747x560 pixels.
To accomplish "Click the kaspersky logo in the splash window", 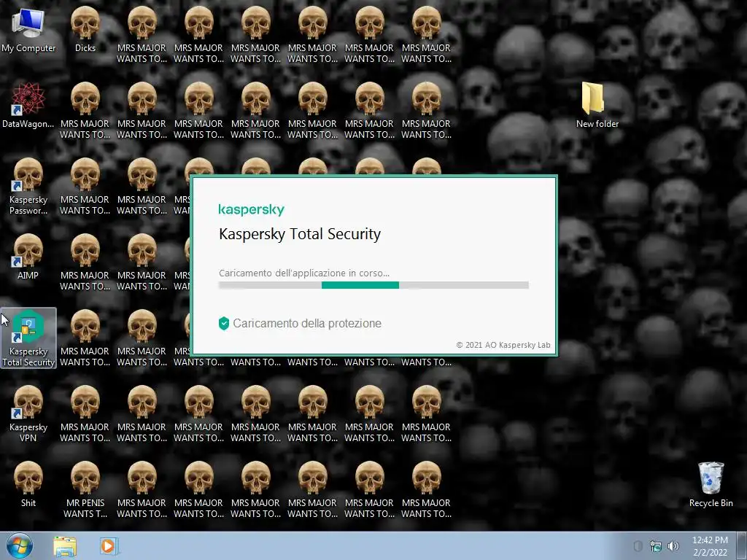I will [251, 209].
